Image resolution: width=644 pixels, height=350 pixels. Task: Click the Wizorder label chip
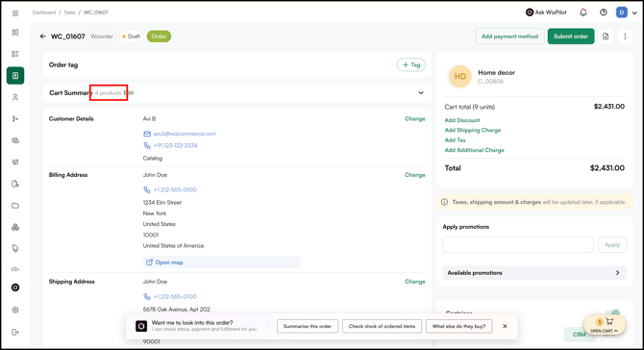click(x=102, y=37)
